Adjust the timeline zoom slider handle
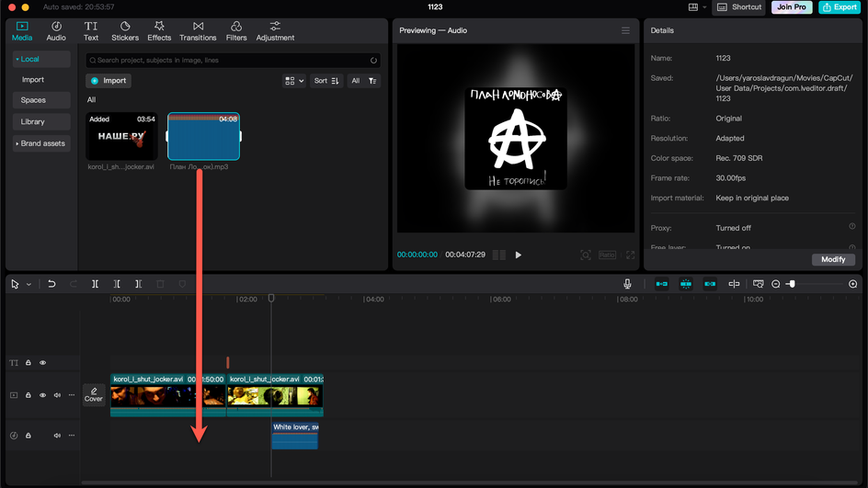The width and height of the screenshot is (868, 488). (x=793, y=284)
